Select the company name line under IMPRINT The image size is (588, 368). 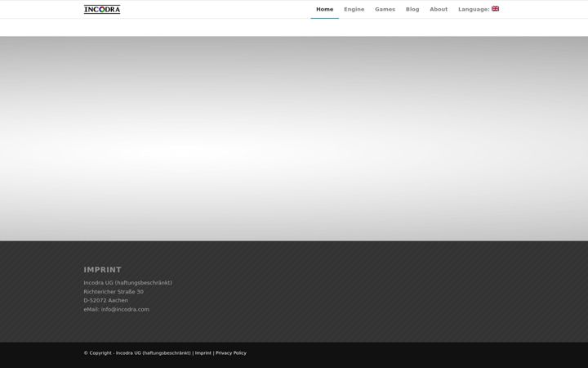[128, 283]
